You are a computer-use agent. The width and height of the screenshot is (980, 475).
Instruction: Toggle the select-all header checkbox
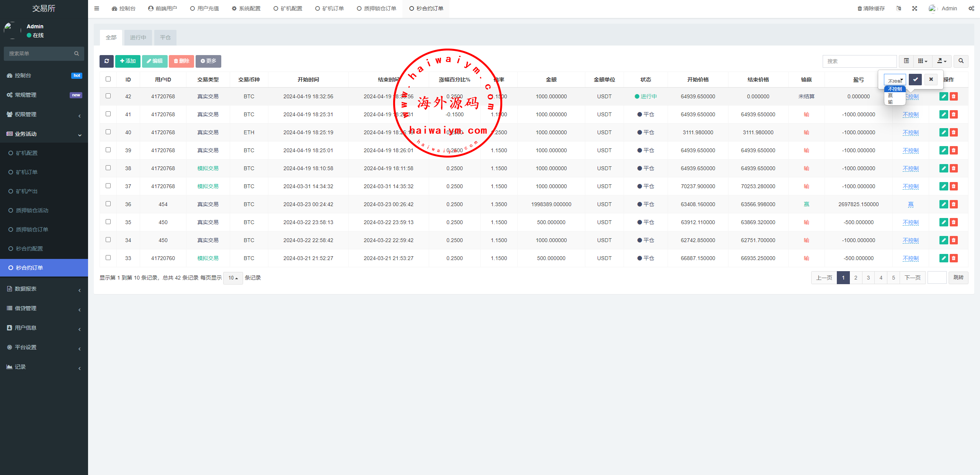[x=108, y=79]
